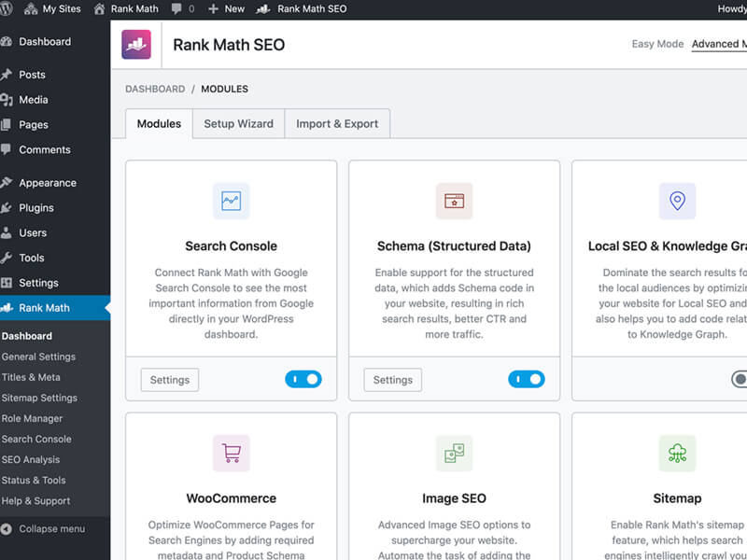The width and height of the screenshot is (747, 560).
Task: Open General Settings submenu link
Action: (38, 357)
